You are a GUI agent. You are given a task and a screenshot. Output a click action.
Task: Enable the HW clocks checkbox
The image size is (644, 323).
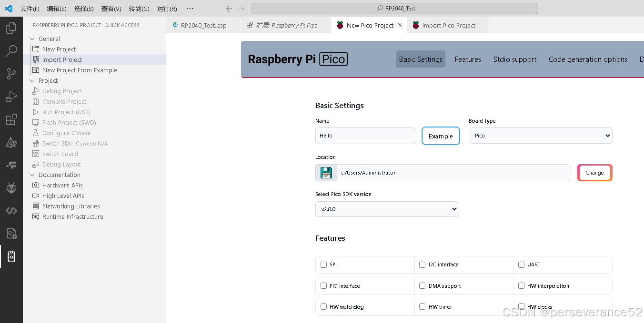522,307
